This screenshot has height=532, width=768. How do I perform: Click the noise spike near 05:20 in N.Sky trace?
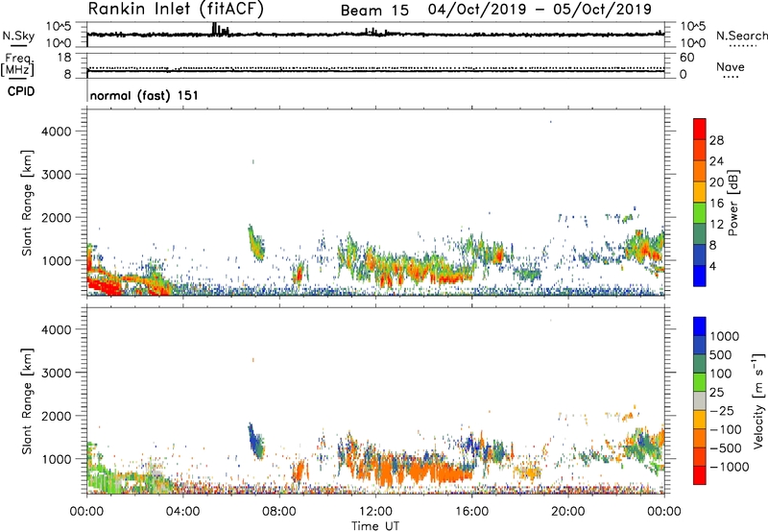214,29
